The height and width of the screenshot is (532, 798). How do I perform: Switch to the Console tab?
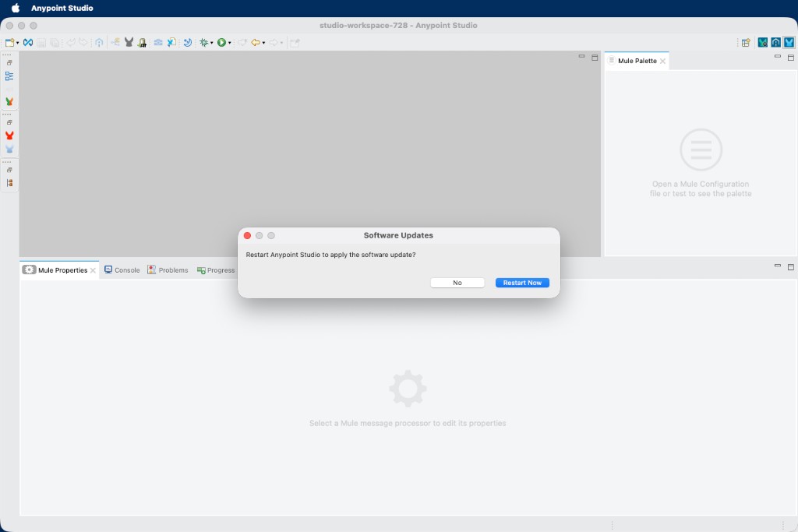122,270
